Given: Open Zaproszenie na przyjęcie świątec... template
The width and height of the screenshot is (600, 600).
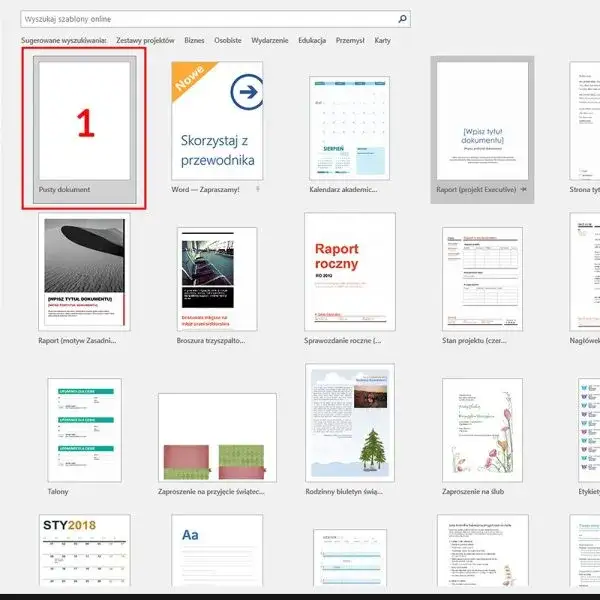Looking at the screenshot, I should 217,437.
